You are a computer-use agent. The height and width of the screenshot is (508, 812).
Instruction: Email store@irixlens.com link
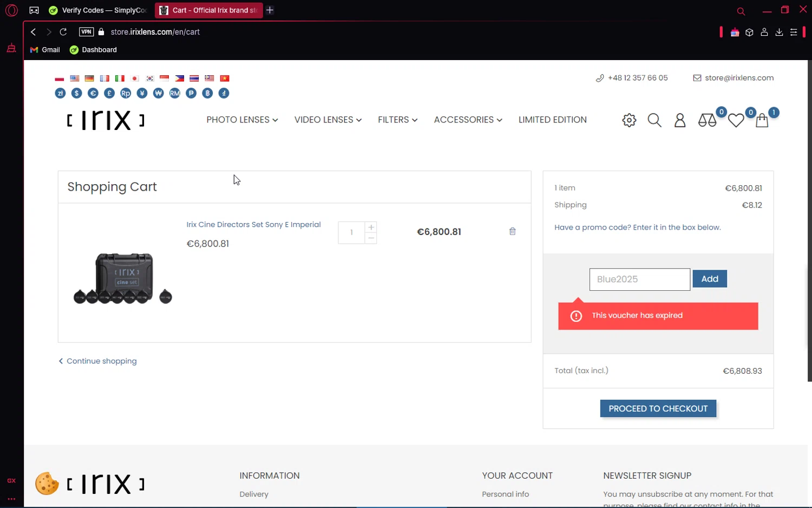(x=734, y=78)
